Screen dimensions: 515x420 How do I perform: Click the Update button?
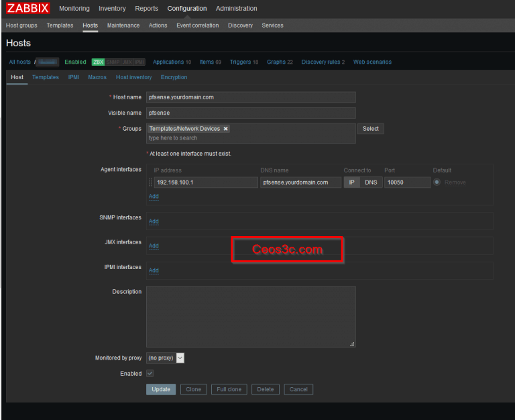161,389
